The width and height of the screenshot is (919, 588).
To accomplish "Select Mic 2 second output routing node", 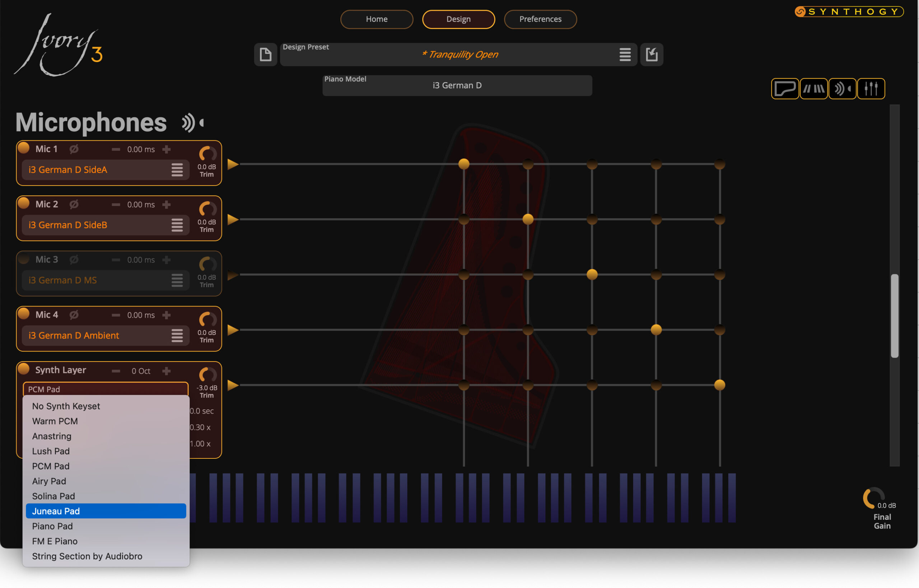I will (x=528, y=220).
